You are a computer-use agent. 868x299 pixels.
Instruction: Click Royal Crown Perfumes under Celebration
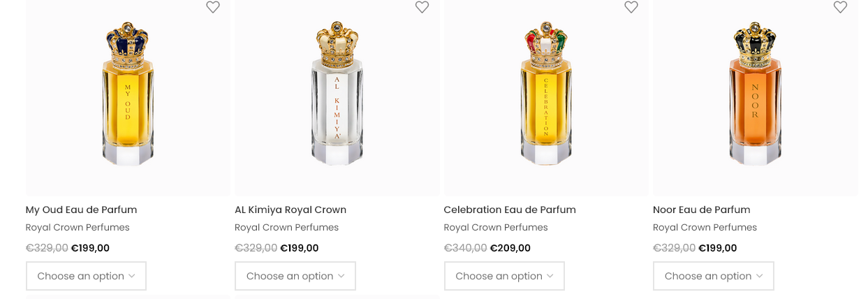(496, 228)
